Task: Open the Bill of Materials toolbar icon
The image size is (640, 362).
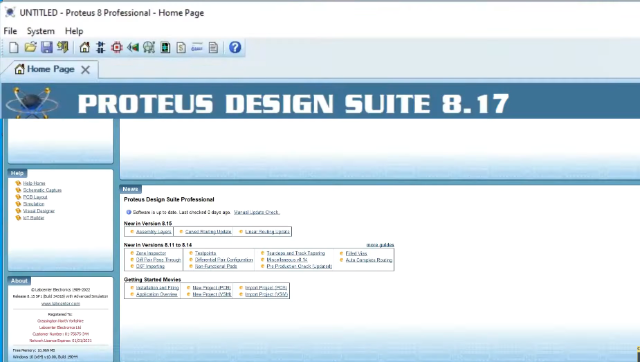Action: pyautogui.click(x=181, y=47)
